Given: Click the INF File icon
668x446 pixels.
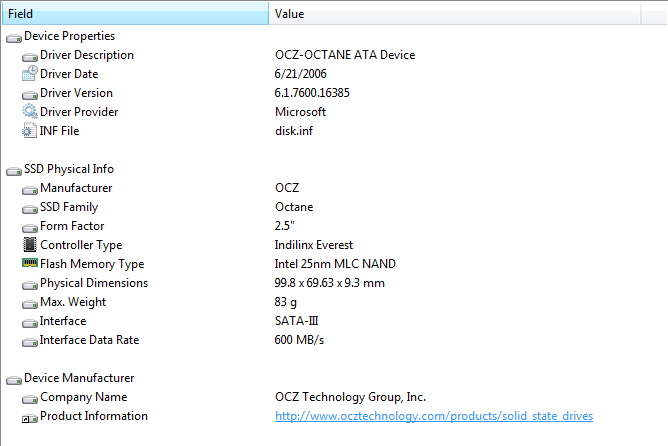Looking at the screenshot, I should [x=29, y=131].
